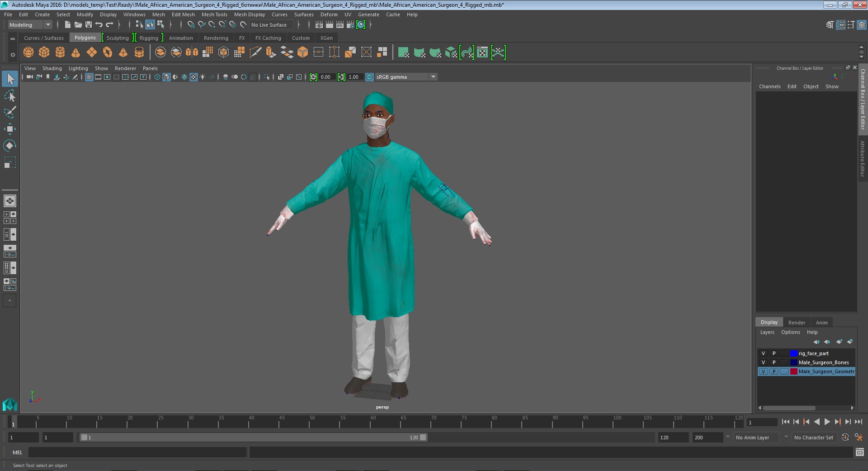Create a polygon pyramid from the shelf

(123, 52)
